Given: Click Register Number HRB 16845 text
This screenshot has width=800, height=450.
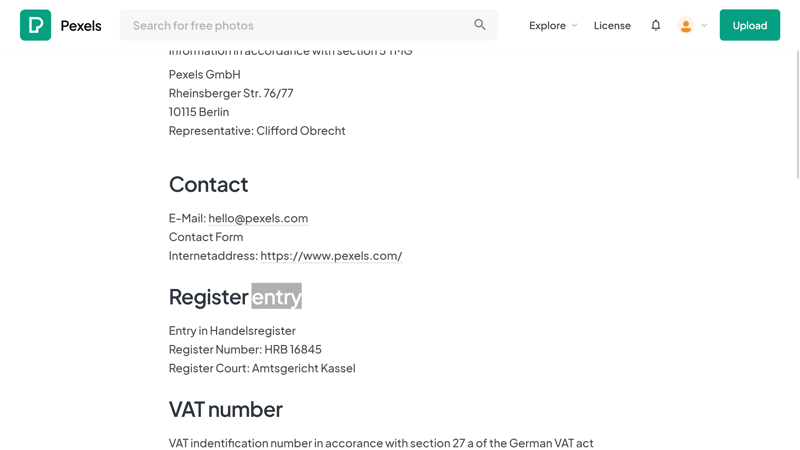Looking at the screenshot, I should pos(245,349).
